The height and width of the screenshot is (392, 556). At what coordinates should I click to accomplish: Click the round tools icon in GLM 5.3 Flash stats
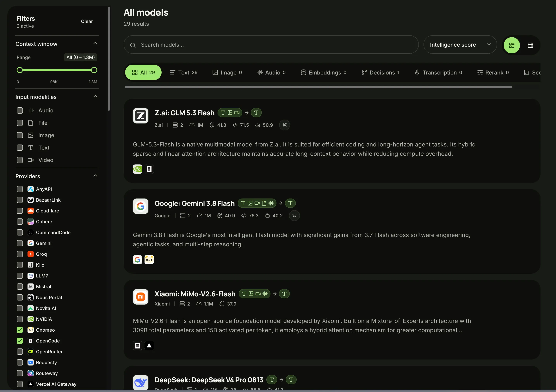[285, 125]
